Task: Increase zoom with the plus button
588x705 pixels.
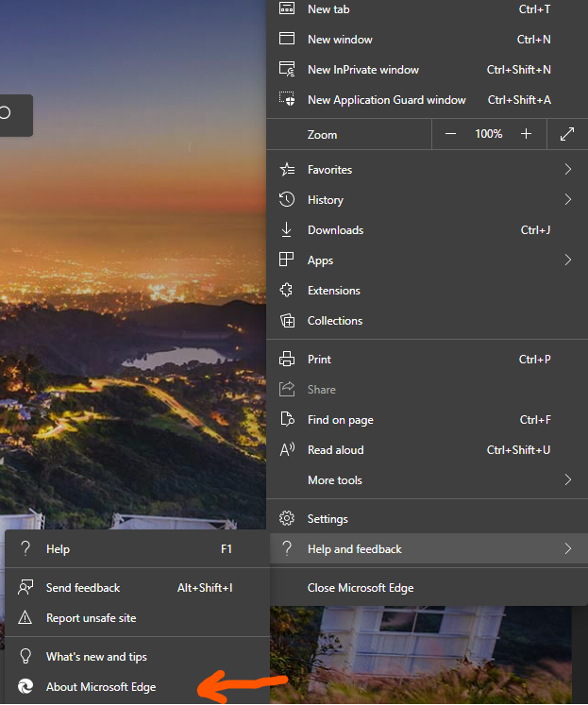Action: pos(527,134)
